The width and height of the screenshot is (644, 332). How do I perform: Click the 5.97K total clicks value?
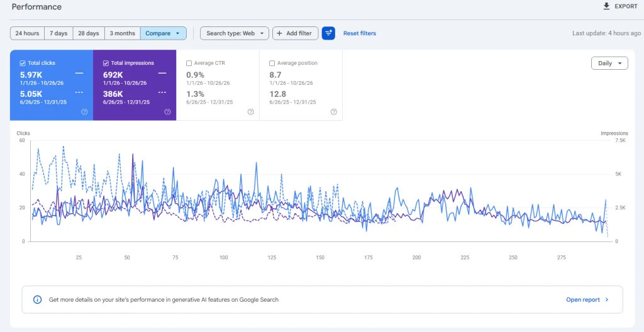pyautogui.click(x=31, y=75)
